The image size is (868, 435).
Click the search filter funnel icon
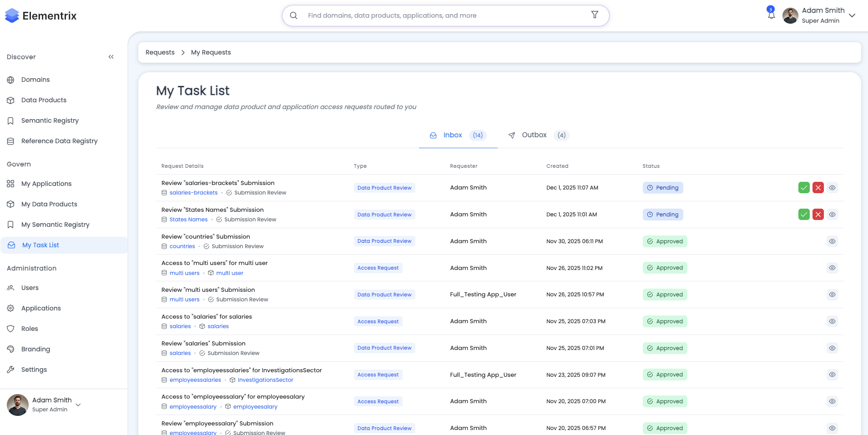point(595,15)
